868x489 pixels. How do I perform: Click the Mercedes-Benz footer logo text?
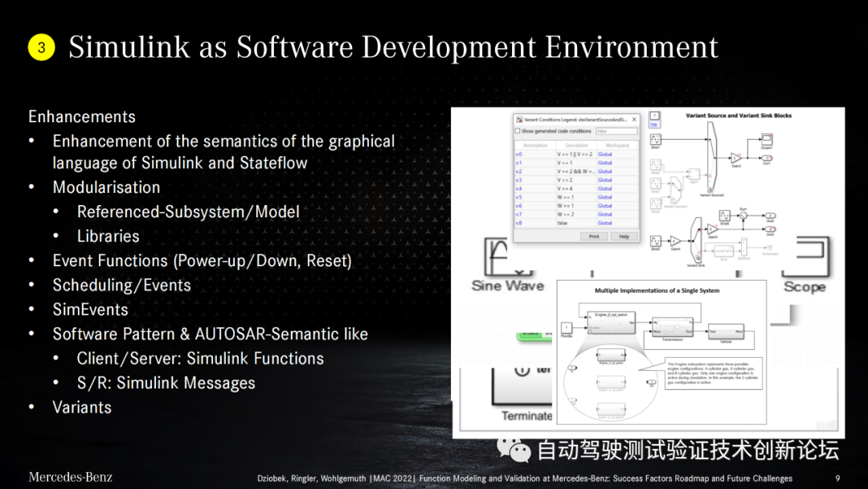[x=70, y=477]
